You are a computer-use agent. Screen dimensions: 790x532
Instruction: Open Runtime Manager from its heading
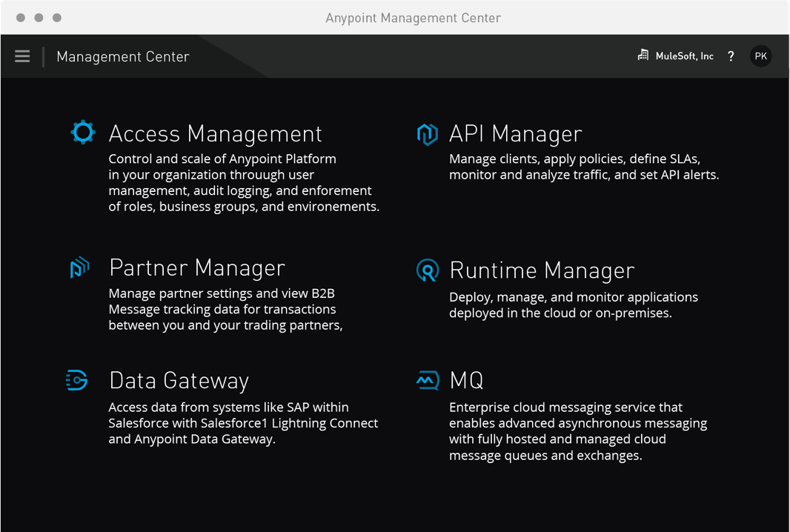[542, 270]
